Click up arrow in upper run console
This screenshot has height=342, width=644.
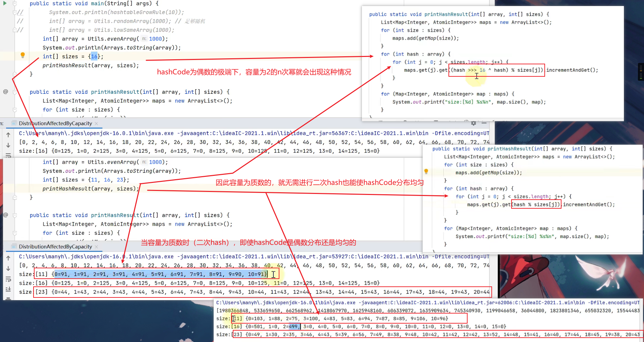tap(8, 135)
